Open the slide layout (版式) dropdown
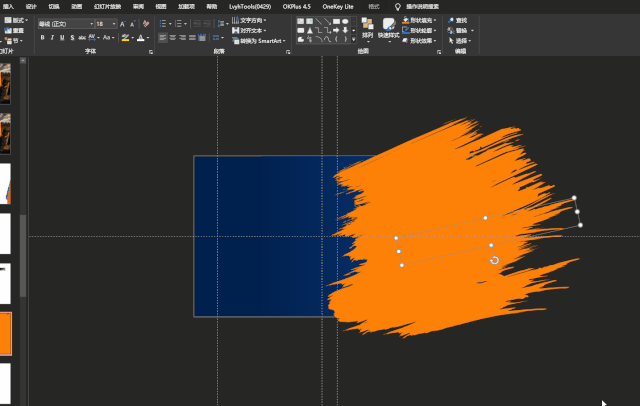640x406 pixels. click(16, 20)
